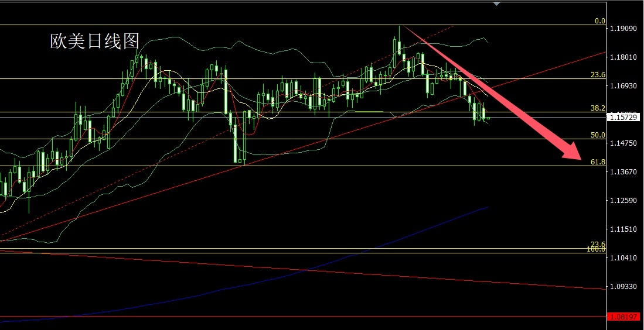Select the red horizontal line at 1.08197

(x=303, y=317)
